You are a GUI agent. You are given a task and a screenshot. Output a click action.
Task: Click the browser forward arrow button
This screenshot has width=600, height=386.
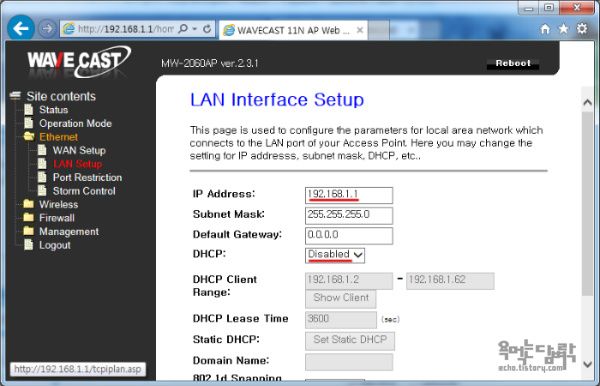[47, 29]
